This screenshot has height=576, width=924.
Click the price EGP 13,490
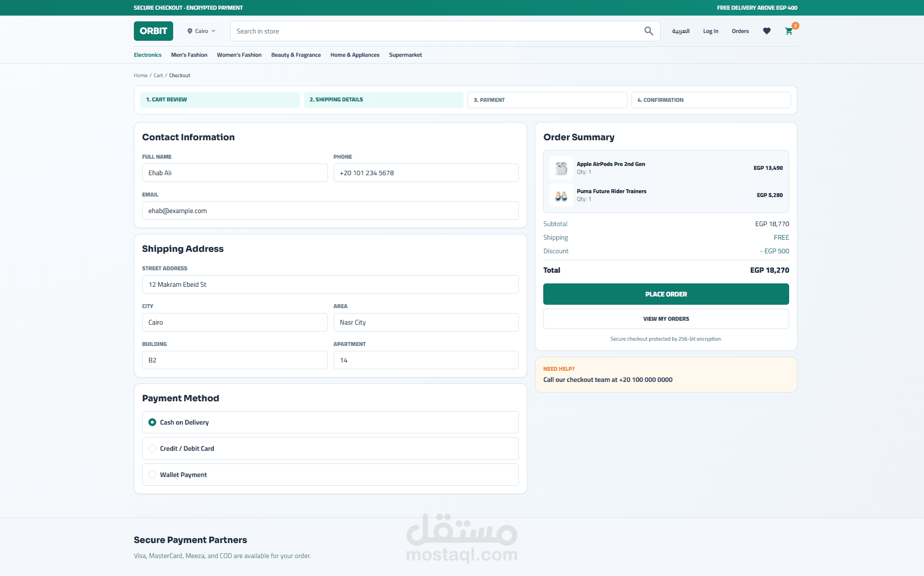pos(768,168)
